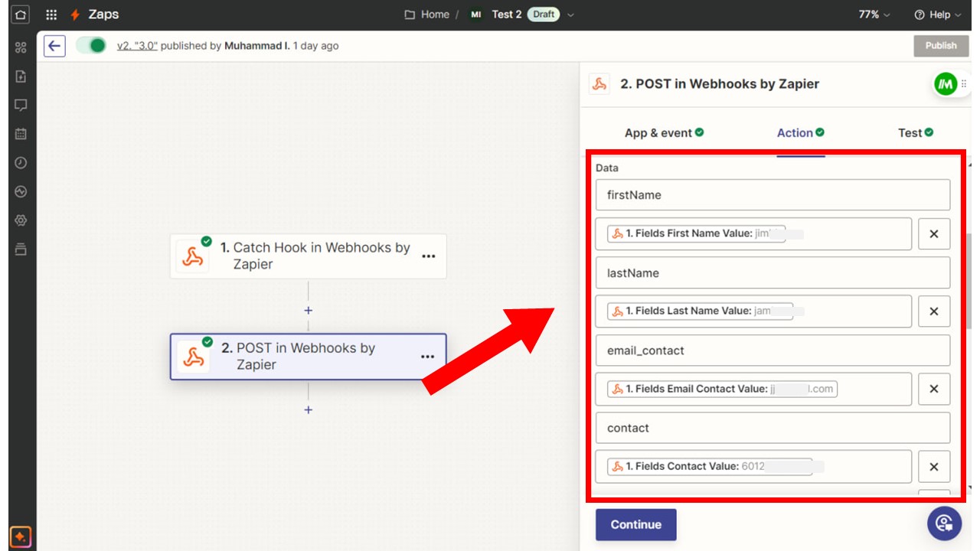Click the Zapier home icon in top-left
980x551 pixels.
(x=21, y=15)
